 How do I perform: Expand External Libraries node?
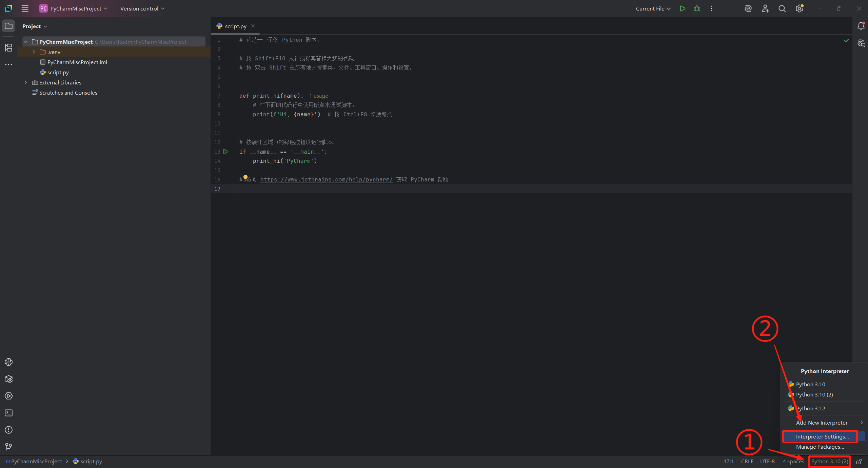[26, 82]
